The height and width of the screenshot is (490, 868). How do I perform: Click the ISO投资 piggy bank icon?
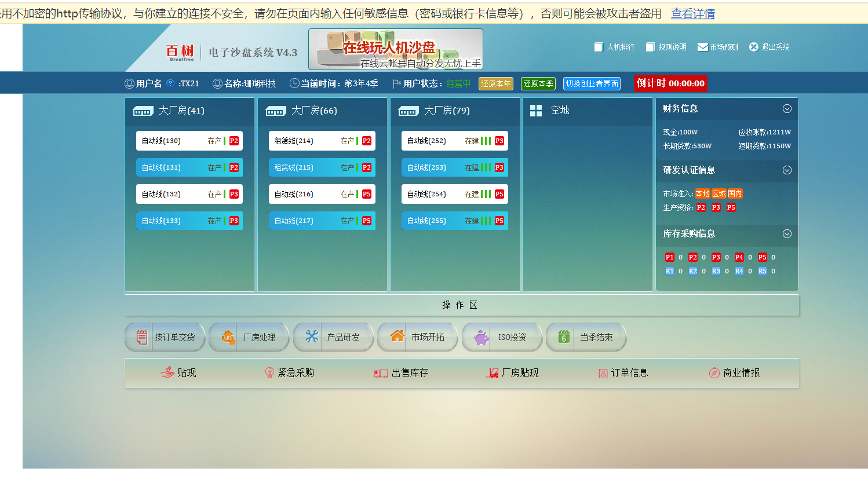point(481,337)
